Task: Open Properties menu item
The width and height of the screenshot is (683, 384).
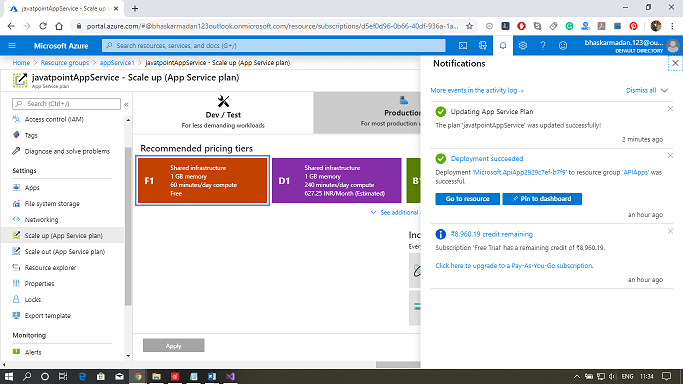Action: (x=39, y=283)
